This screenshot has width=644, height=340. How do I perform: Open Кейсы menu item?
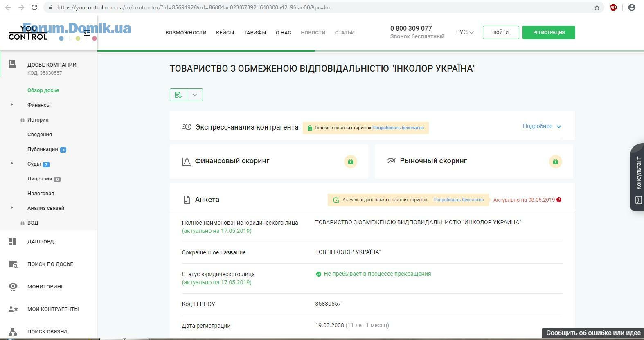coord(225,32)
